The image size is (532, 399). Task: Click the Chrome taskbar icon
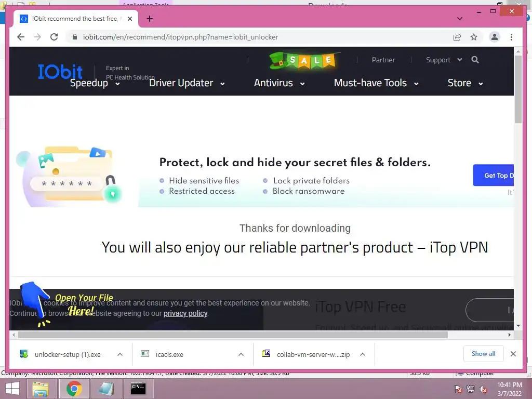coord(74,389)
